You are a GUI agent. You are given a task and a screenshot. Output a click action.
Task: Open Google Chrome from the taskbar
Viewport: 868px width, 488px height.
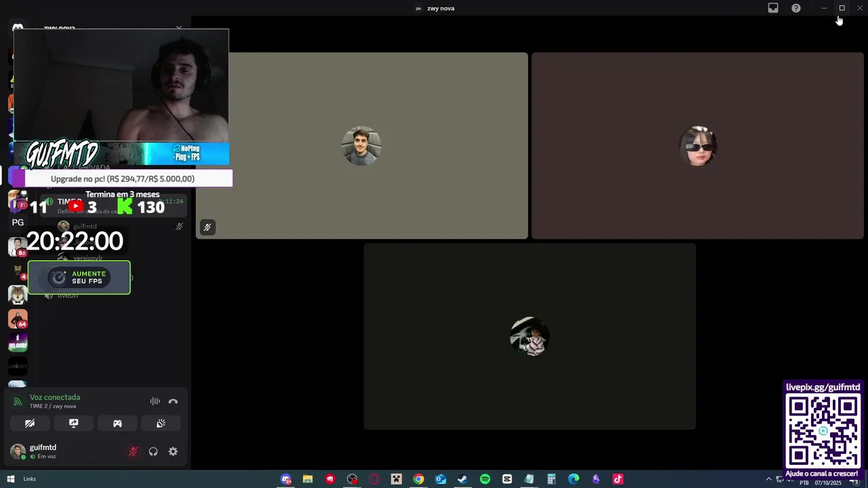pyautogui.click(x=418, y=479)
